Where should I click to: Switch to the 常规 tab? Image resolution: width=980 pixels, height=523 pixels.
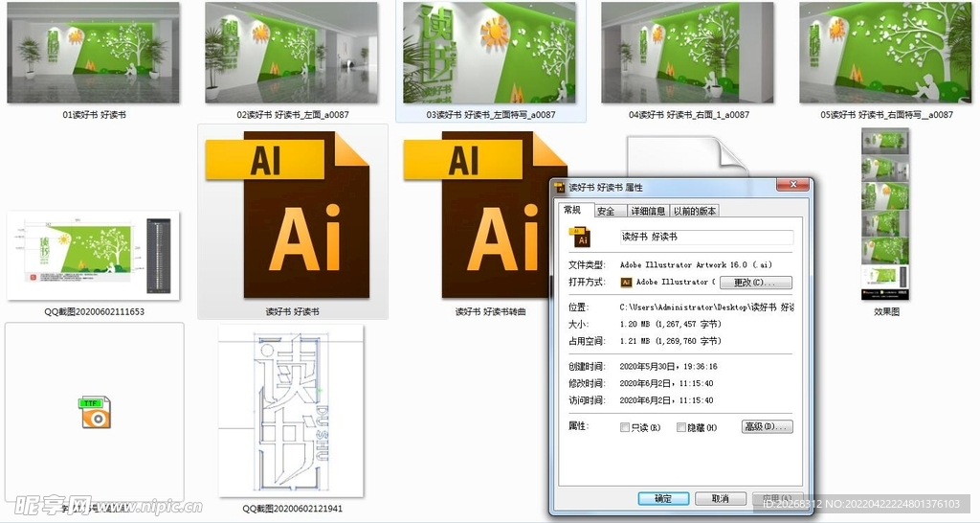(x=572, y=210)
